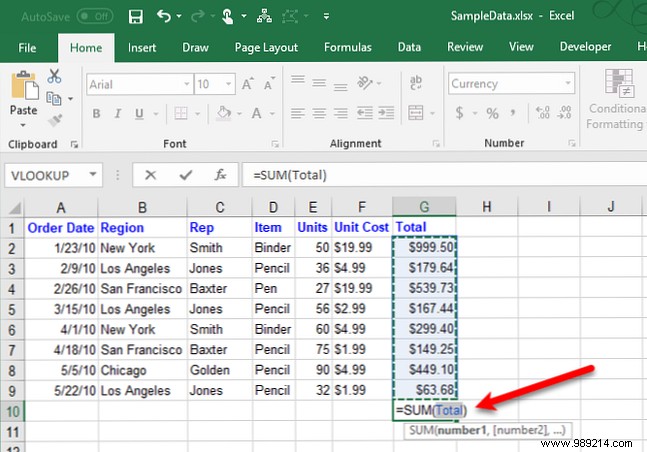
Task: Open the Underline style dropdown arrow
Action: click(x=156, y=114)
